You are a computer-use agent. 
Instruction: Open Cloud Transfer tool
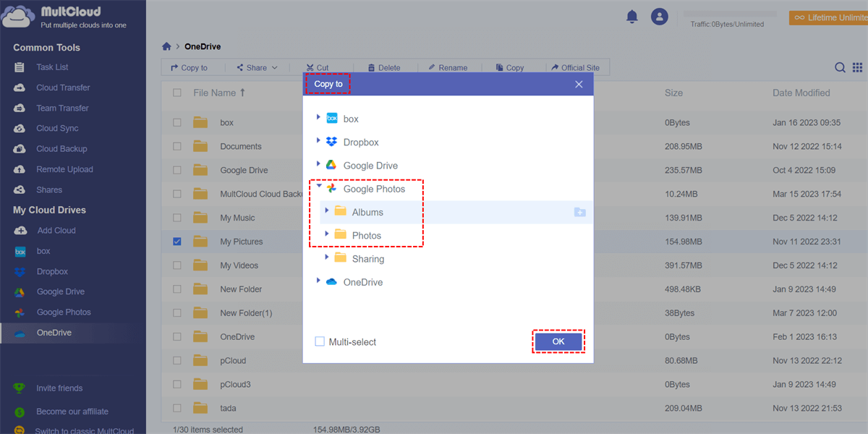pos(63,88)
